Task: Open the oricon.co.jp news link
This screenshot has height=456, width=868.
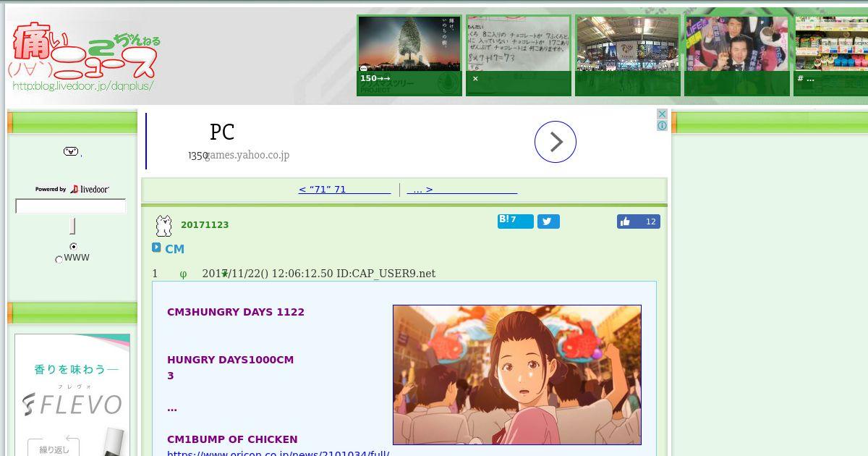Action: [278, 453]
